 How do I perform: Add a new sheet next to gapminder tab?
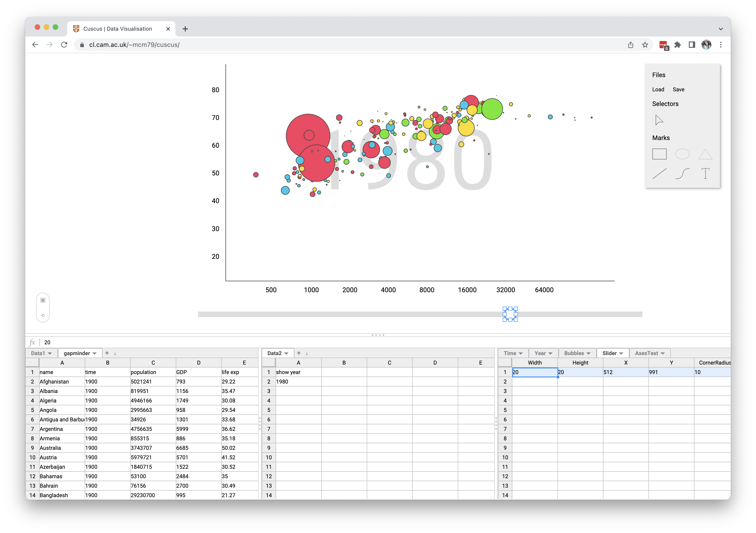pyautogui.click(x=107, y=353)
